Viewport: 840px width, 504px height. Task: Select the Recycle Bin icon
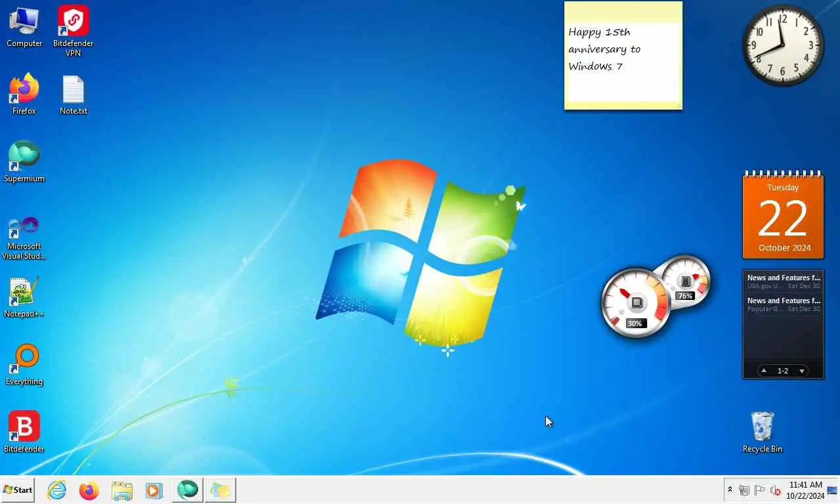[x=762, y=432]
